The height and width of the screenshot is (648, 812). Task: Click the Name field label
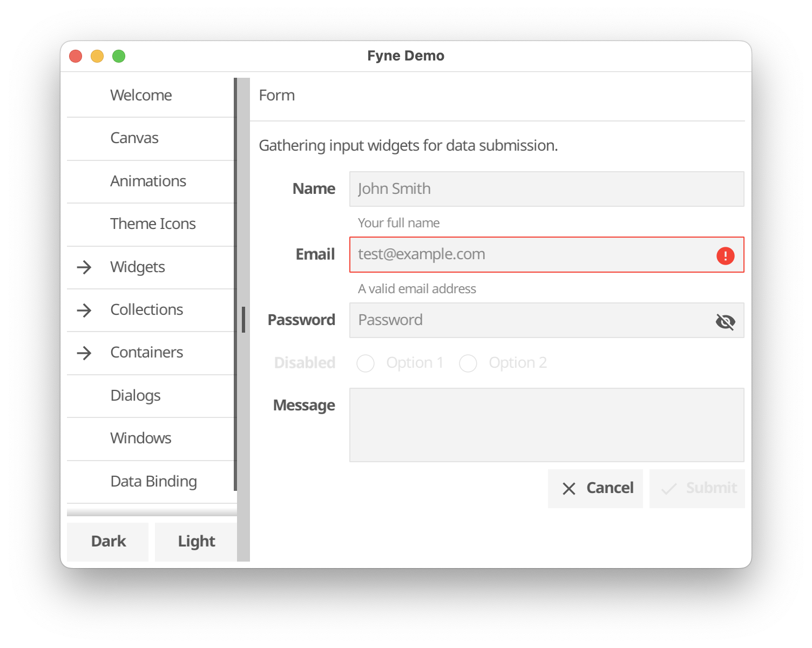(x=314, y=189)
